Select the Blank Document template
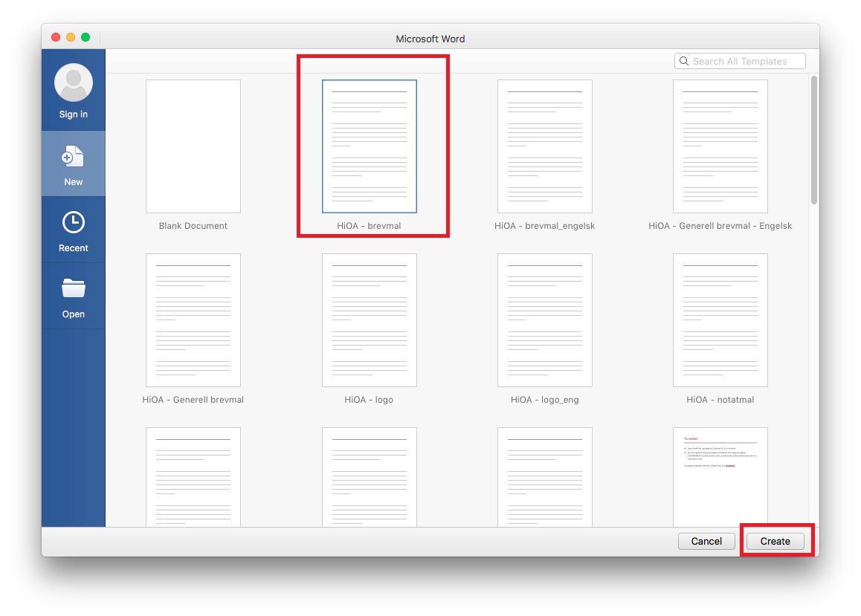The width and height of the screenshot is (861, 616). click(193, 146)
